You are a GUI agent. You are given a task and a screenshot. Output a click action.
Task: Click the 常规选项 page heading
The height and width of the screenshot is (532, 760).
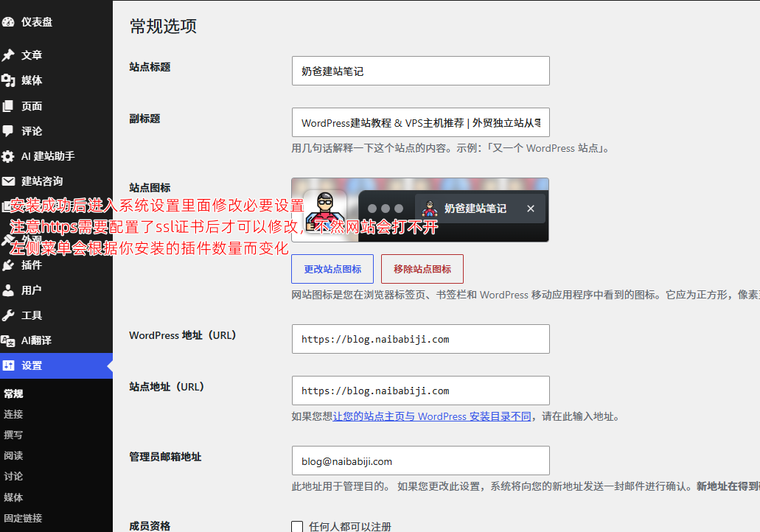(x=164, y=27)
